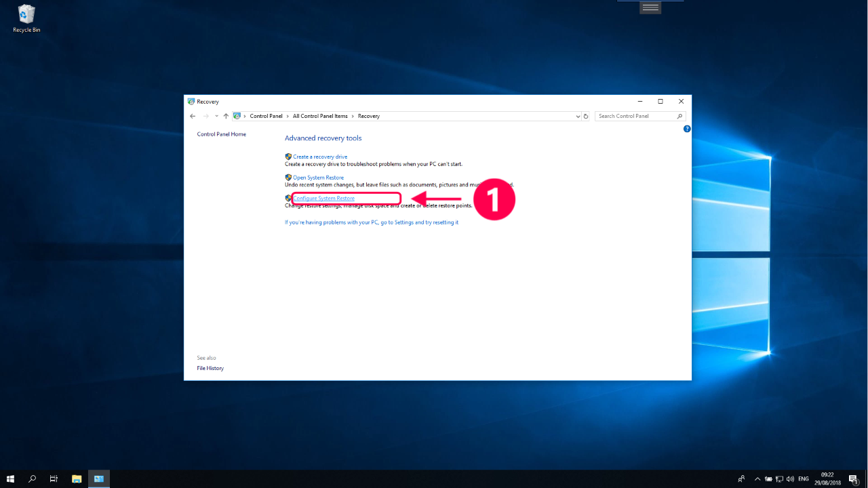The image size is (868, 488).
Task: Open taskbar Search
Action: point(32,479)
